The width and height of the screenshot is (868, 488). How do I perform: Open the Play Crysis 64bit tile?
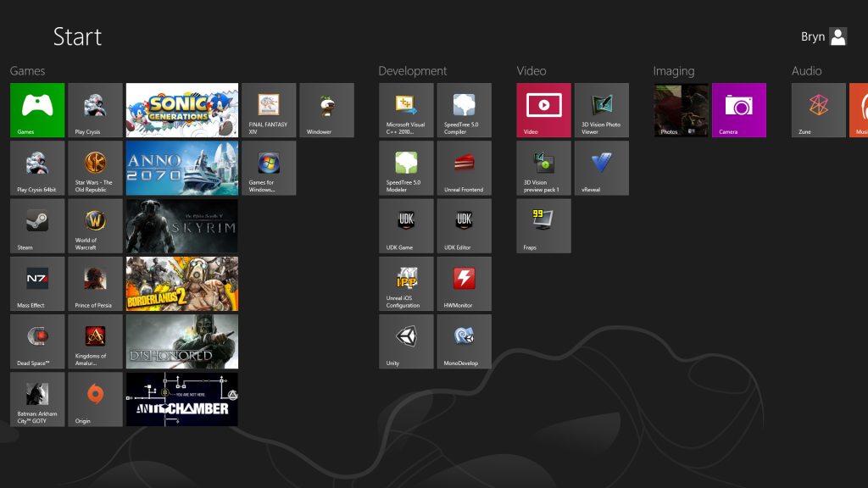point(37,168)
